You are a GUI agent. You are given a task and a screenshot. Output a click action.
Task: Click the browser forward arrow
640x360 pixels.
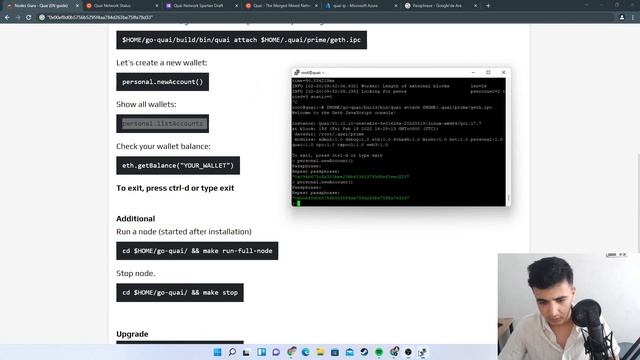(x=18, y=18)
